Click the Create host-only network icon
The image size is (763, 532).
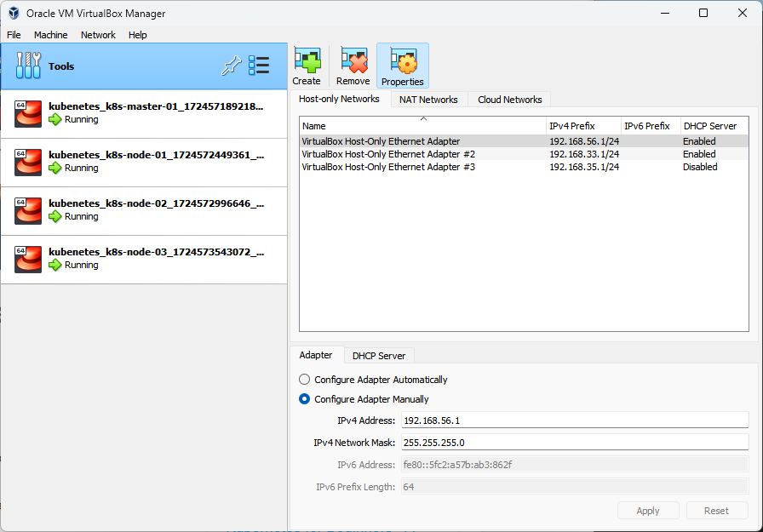point(307,60)
